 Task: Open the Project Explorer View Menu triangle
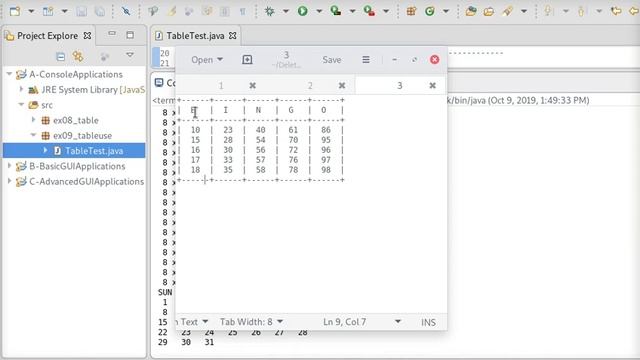pos(130,55)
